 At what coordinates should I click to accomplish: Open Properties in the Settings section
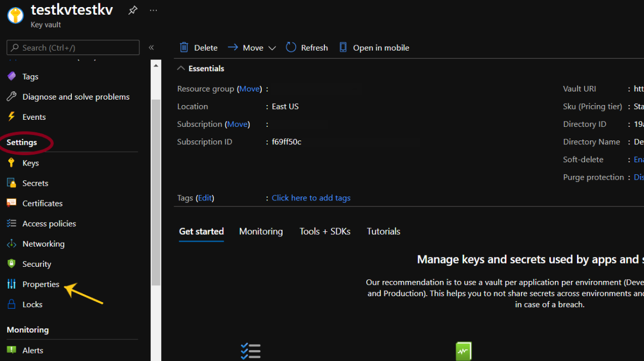[x=41, y=284]
